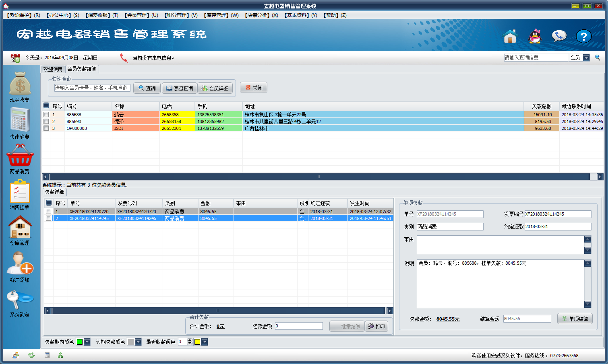Viewport: 608px width, 364px height.
Task: Click the 客户添加 add customer icon
Action: pos(20,263)
